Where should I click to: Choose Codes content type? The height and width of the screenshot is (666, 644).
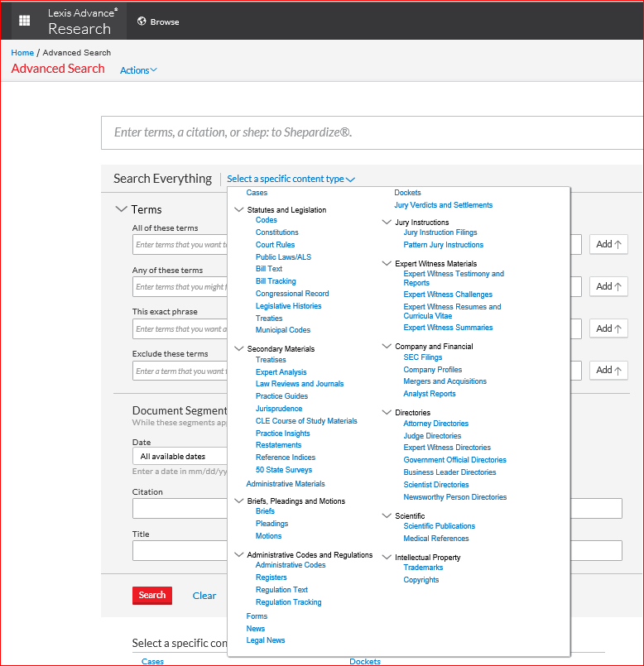coord(266,219)
